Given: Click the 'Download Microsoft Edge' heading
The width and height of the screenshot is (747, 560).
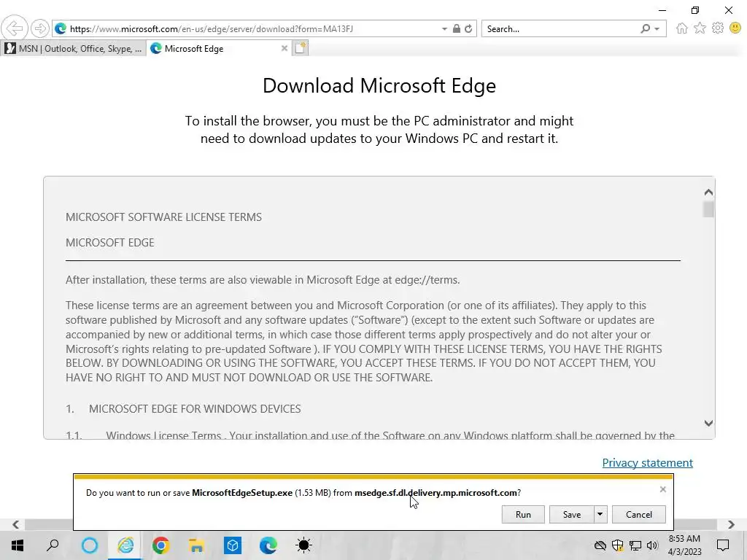Looking at the screenshot, I should pyautogui.click(x=379, y=86).
